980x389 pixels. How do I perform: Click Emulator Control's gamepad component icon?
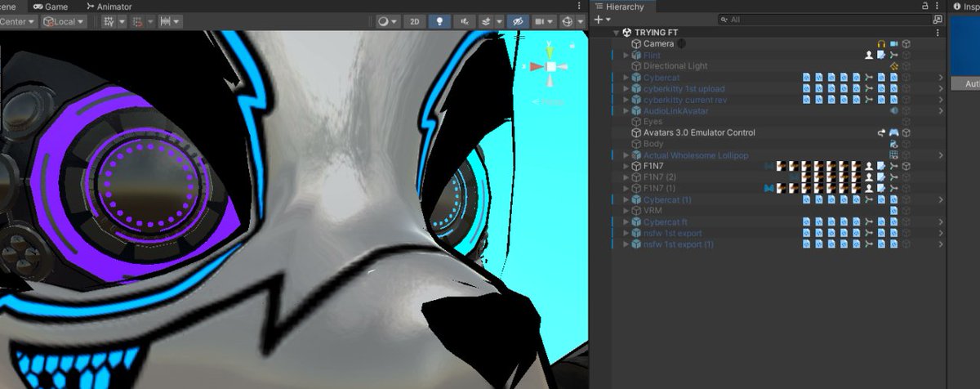point(893,132)
